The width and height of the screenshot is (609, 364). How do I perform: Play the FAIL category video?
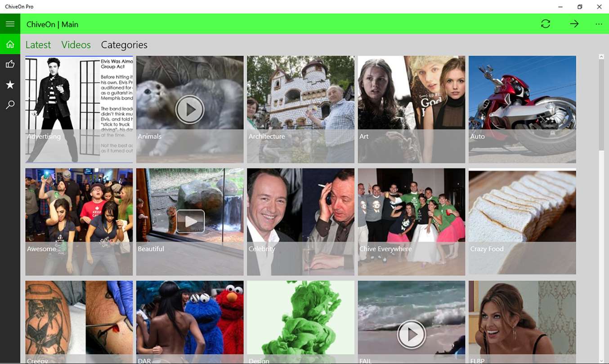[x=412, y=334]
